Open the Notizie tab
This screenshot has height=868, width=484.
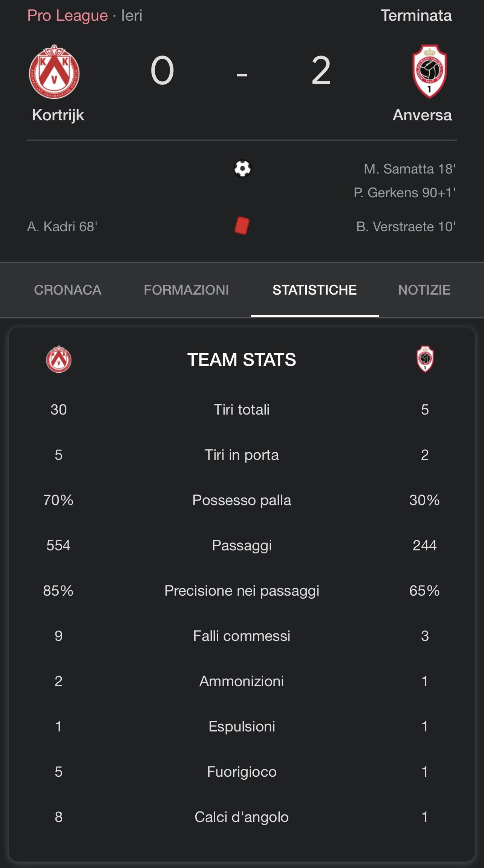pos(424,290)
